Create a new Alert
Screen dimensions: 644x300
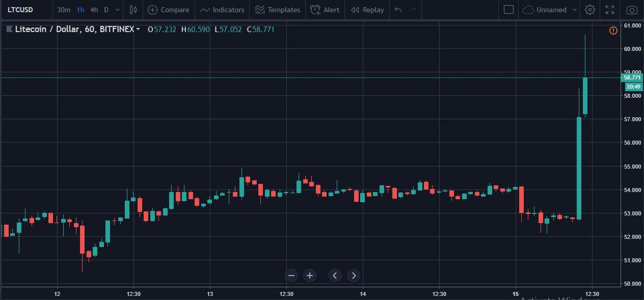pos(325,10)
